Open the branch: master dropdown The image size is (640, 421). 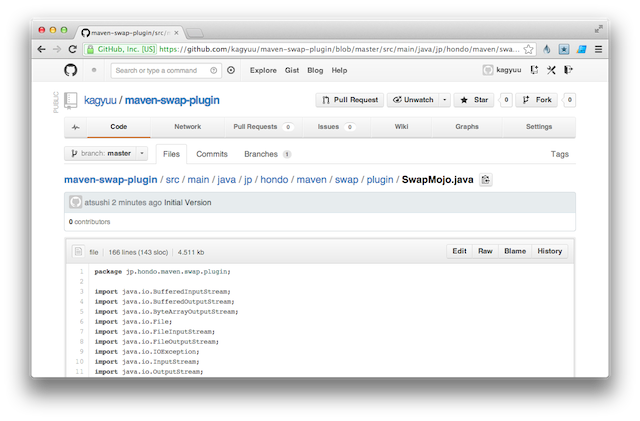click(x=106, y=154)
